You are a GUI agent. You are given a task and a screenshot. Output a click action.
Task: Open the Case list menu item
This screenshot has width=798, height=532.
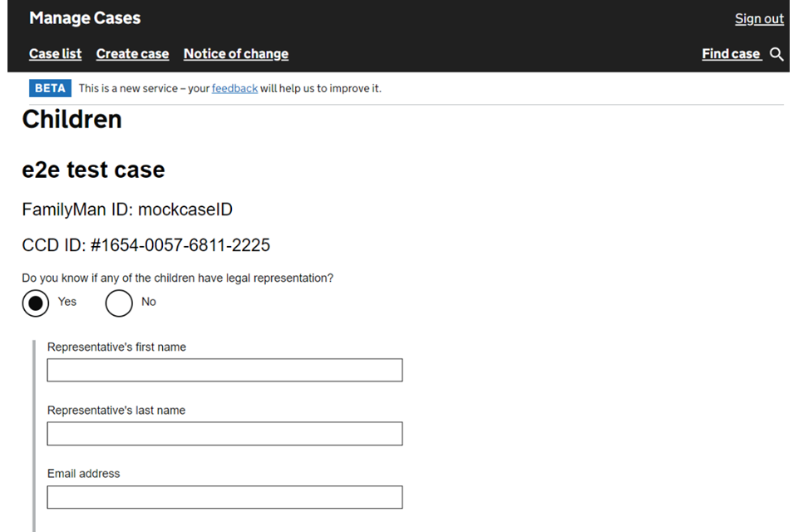point(55,54)
